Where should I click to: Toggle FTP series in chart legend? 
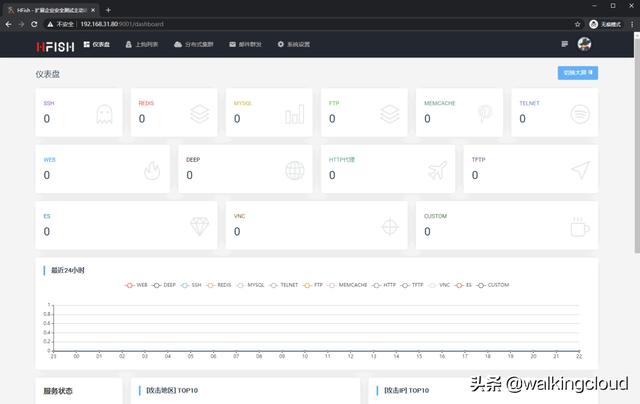313,285
